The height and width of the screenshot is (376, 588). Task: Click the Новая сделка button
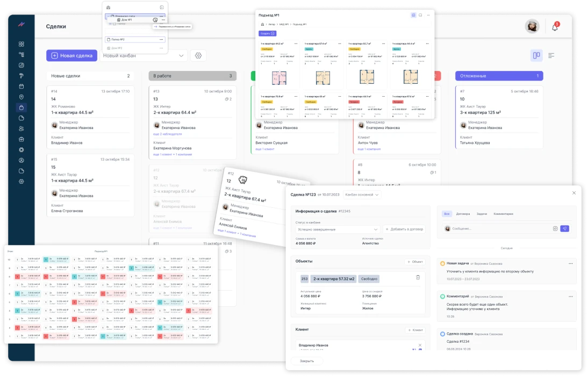click(x=72, y=55)
